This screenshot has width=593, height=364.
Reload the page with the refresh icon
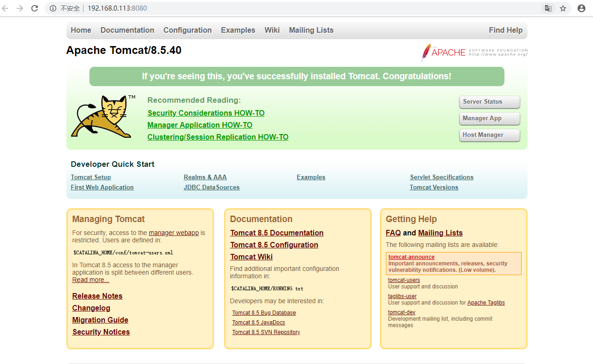(x=35, y=8)
